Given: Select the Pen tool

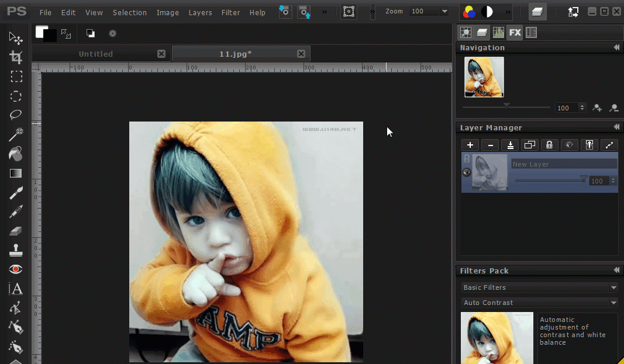Looking at the screenshot, I should point(16,327).
